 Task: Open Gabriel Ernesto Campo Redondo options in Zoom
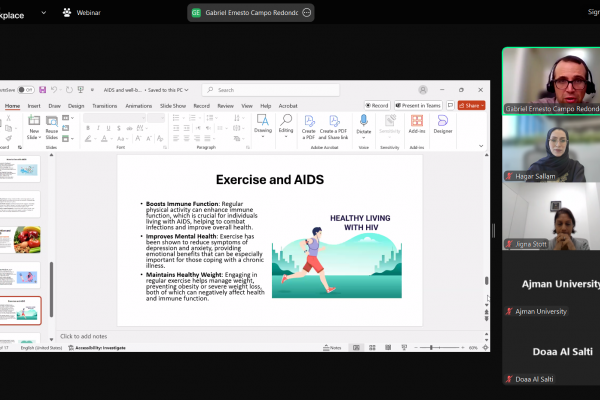pos(307,13)
